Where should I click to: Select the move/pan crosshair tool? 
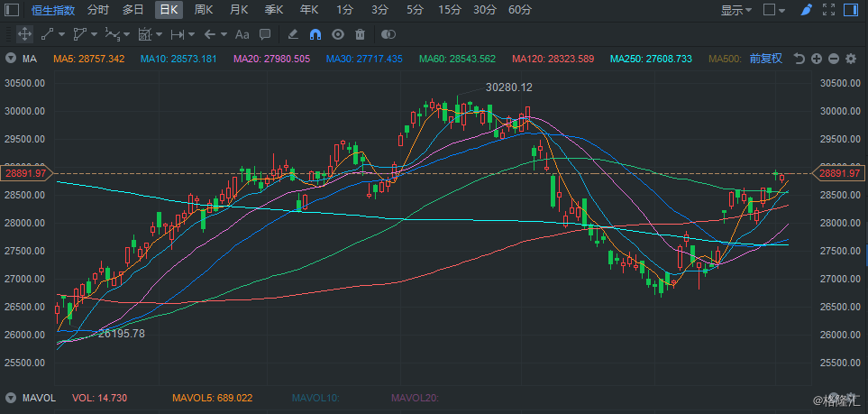tap(24, 34)
